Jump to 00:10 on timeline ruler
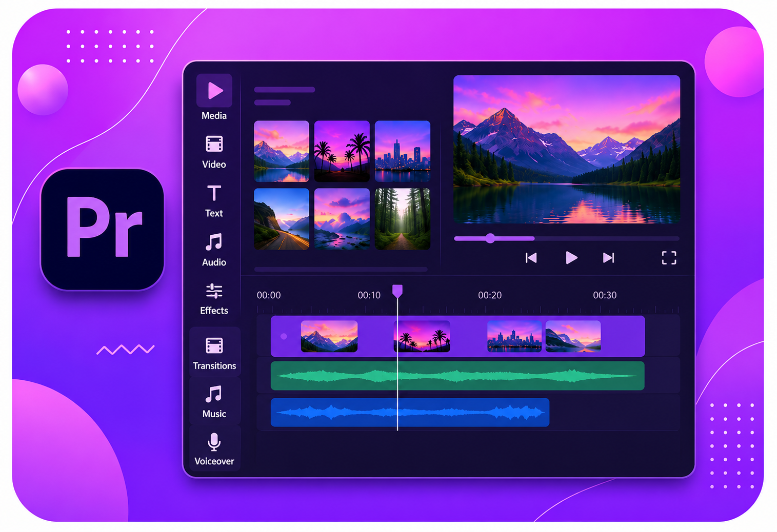The width and height of the screenshot is (777, 532). (x=369, y=295)
